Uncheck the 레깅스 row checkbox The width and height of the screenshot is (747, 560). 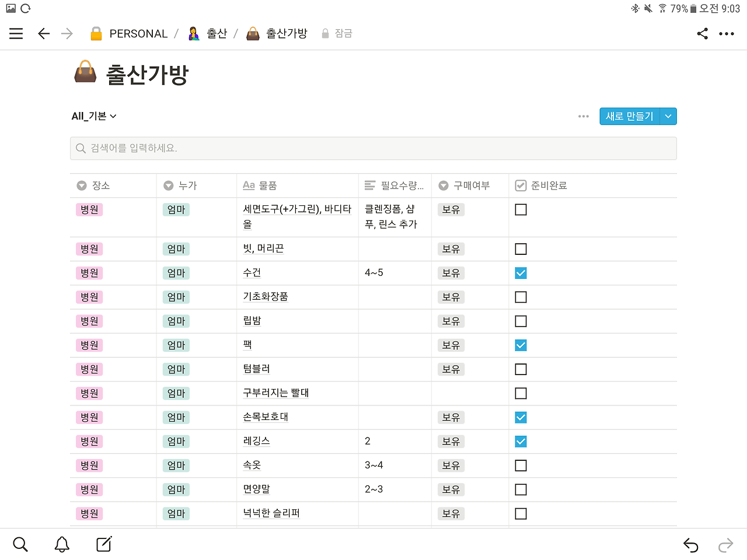pos(521,442)
